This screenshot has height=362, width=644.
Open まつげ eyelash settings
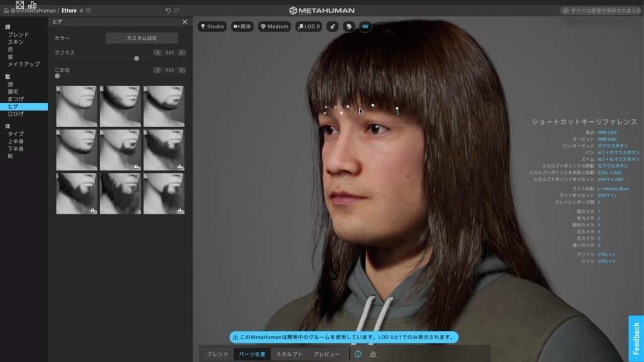click(16, 99)
